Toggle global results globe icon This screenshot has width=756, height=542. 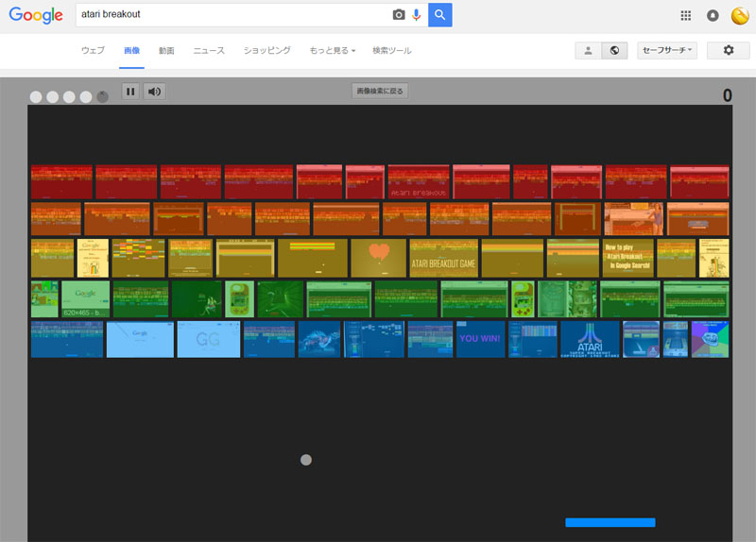[x=614, y=50]
